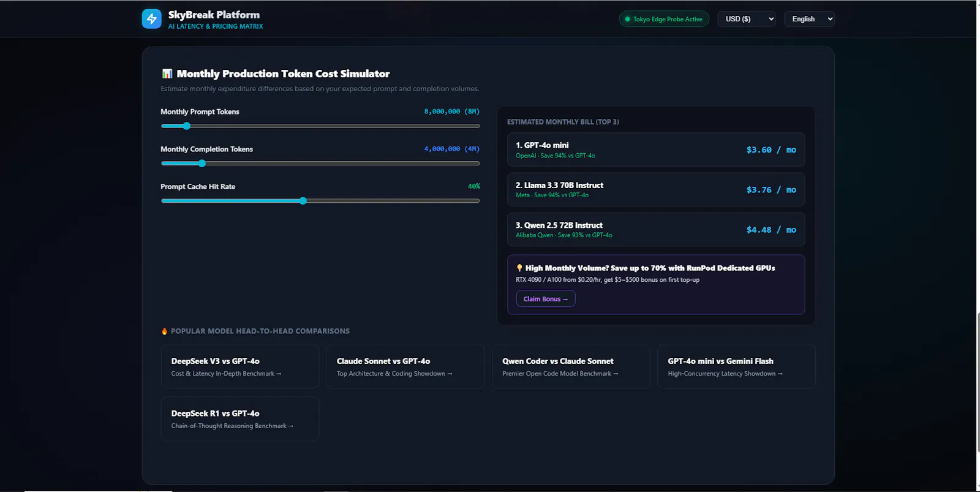
Task: Open Claude Sonnet vs GPT-4o comparison
Action: pos(405,366)
